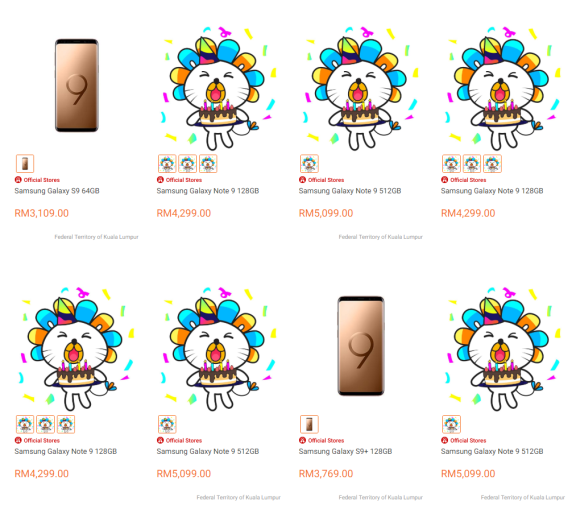Click Official Stores label on bottom-right Note 9 512GB

coord(468,440)
